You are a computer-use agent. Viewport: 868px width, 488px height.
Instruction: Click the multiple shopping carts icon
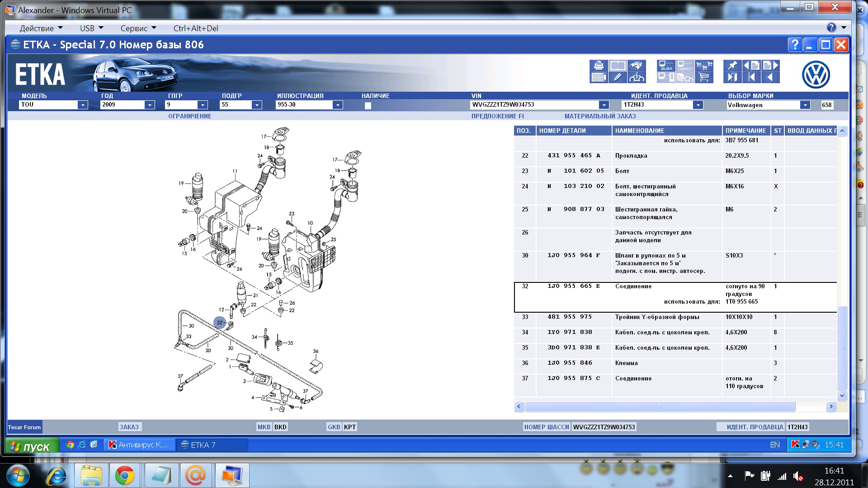point(704,66)
